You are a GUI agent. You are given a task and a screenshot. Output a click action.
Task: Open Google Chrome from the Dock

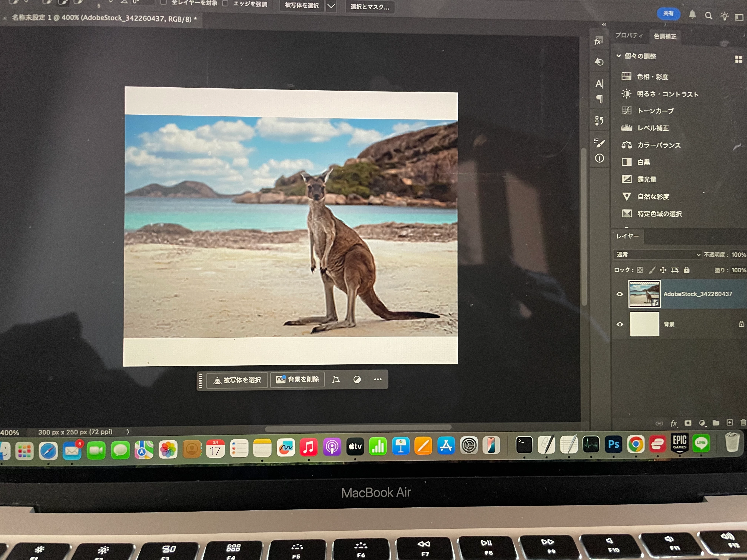(x=635, y=444)
